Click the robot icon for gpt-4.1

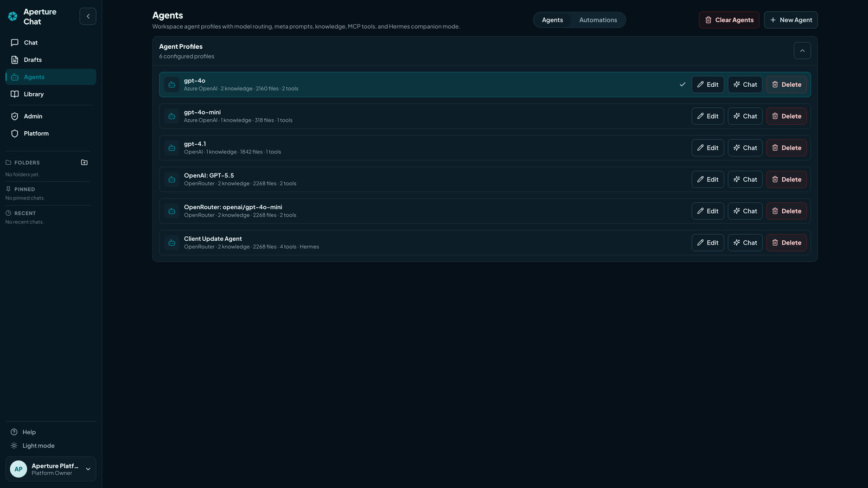172,148
